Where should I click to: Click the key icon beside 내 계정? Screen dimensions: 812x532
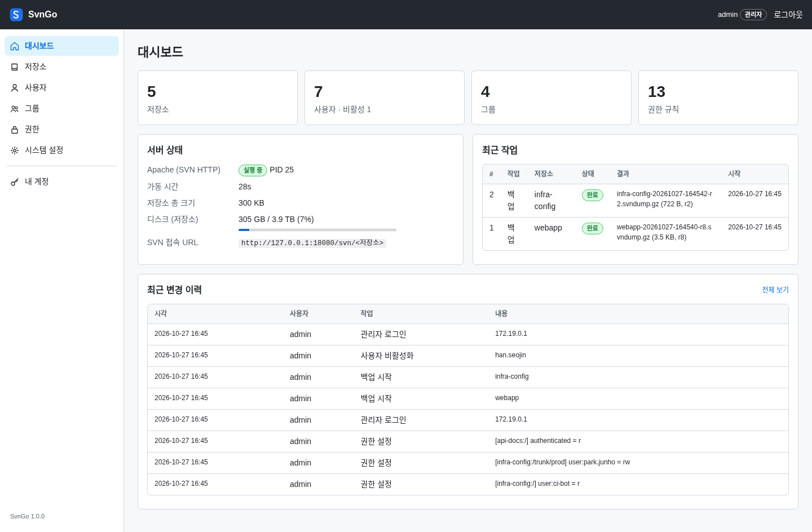(x=15, y=182)
